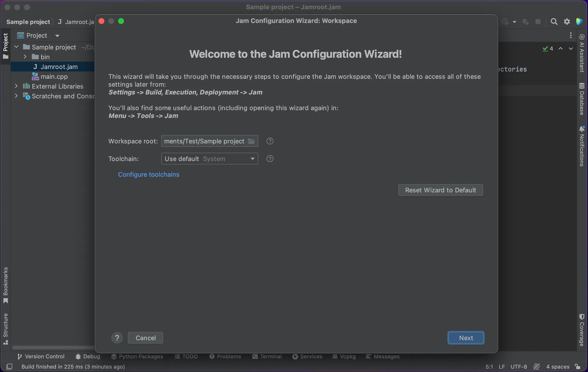The image size is (588, 372).
Task: Click the crossed-eye inspection icon in status bar
Action: 536,367
